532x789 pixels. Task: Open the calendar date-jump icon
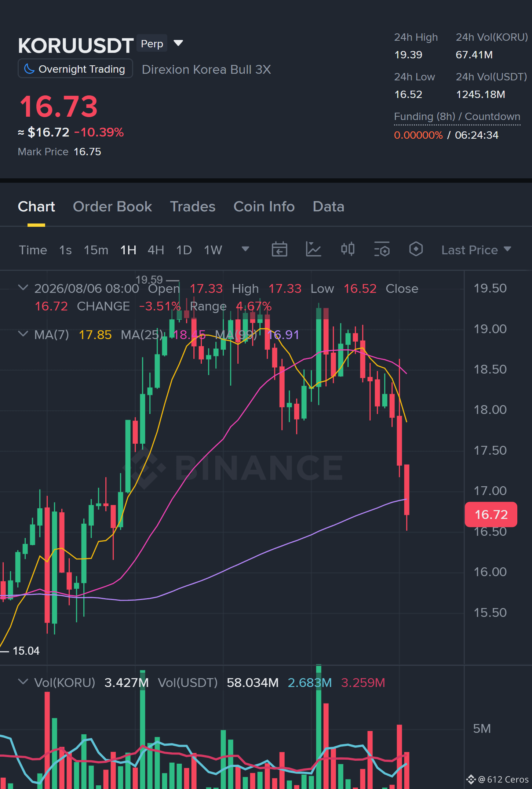coord(279,250)
